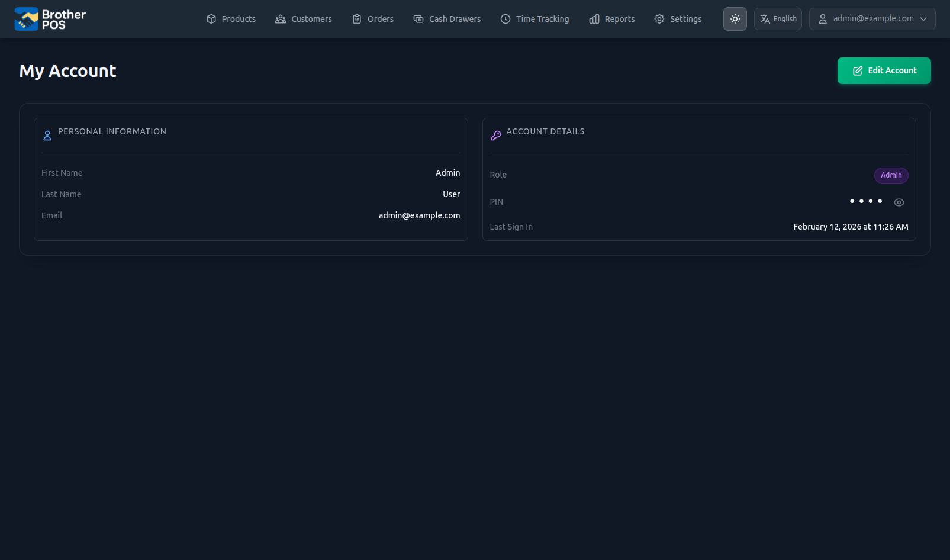950x560 pixels.
Task: Reveal the PIN using the eye icon
Action: pos(899,202)
